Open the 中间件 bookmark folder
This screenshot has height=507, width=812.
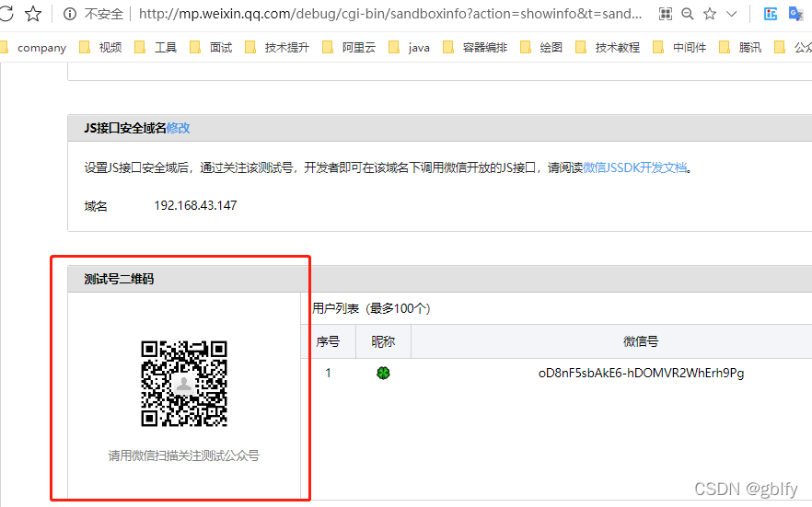679,48
